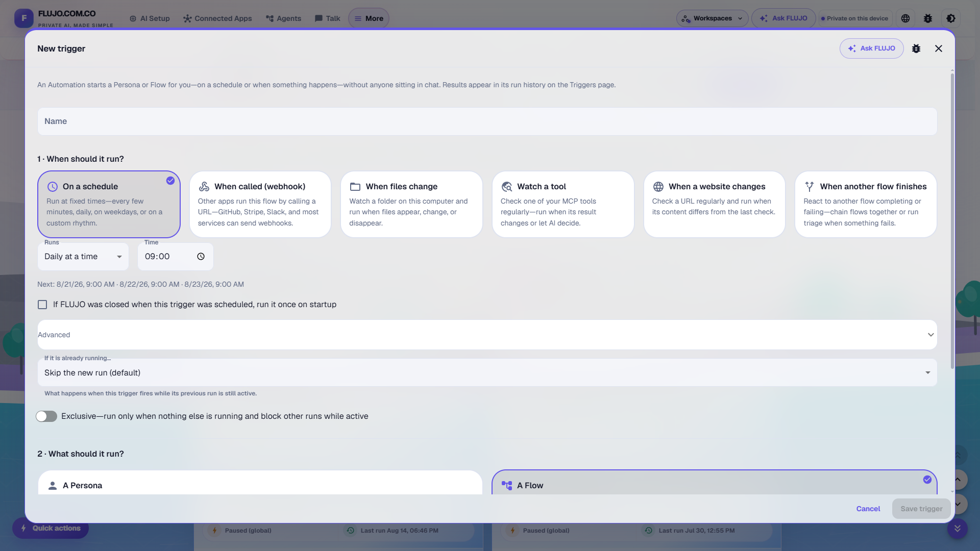Click Save trigger button

tap(921, 509)
